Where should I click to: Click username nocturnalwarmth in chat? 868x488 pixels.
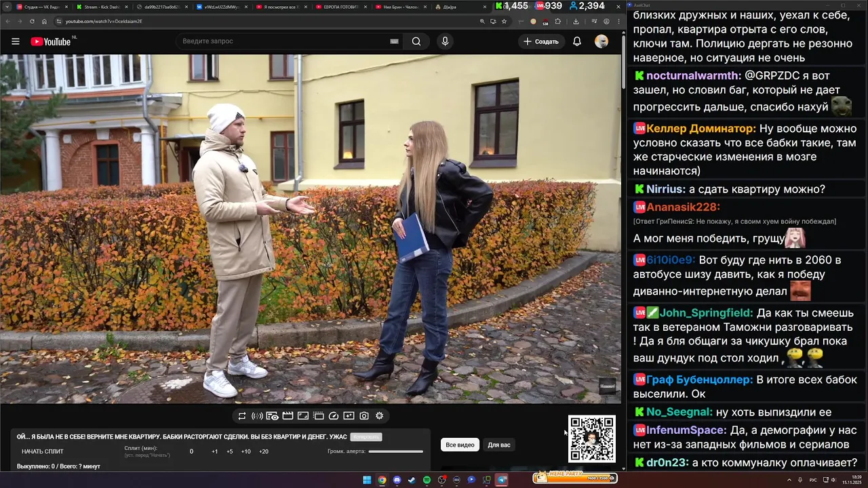pyautogui.click(x=693, y=75)
